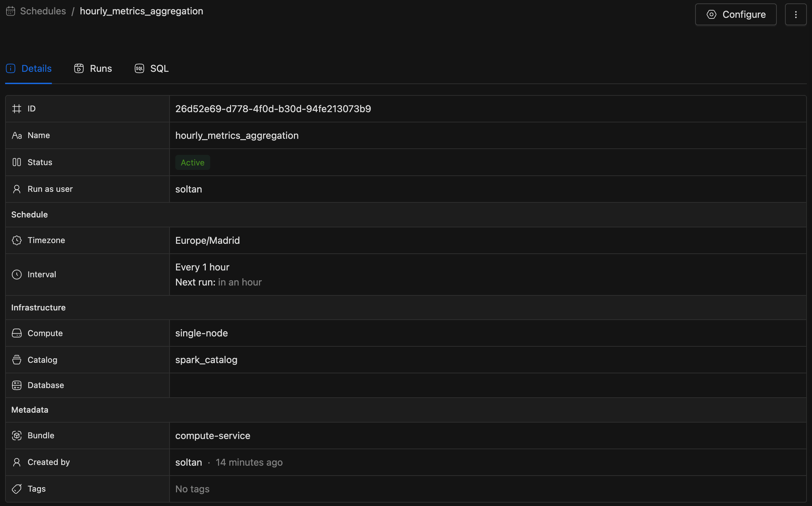The height and width of the screenshot is (506, 812).
Task: Click the Database server icon
Action: pyautogui.click(x=17, y=385)
